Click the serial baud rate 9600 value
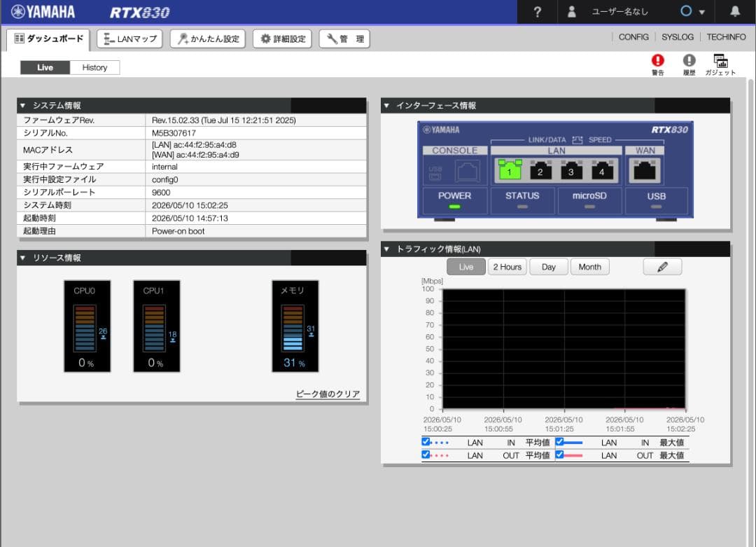The height and width of the screenshot is (547, 756). 160,192
